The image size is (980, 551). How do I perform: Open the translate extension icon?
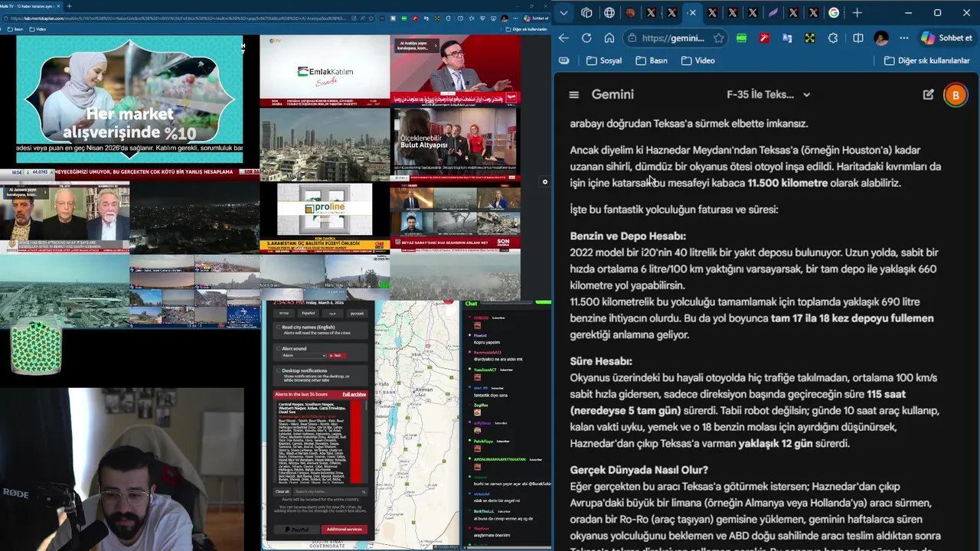point(787,37)
